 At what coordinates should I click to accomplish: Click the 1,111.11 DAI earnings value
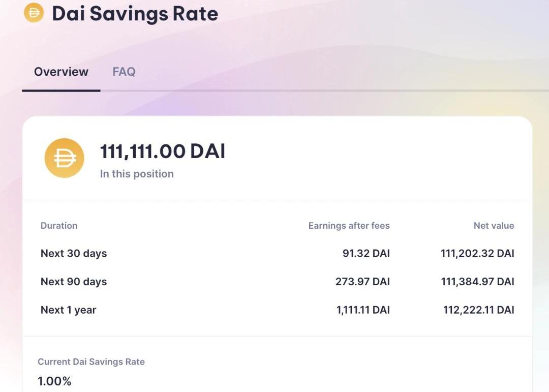pyautogui.click(x=363, y=310)
